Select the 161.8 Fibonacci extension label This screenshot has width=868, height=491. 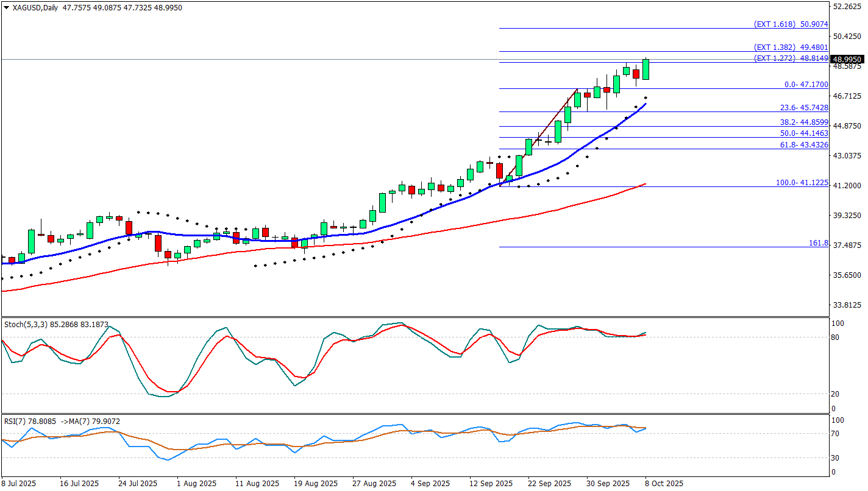[x=818, y=243]
